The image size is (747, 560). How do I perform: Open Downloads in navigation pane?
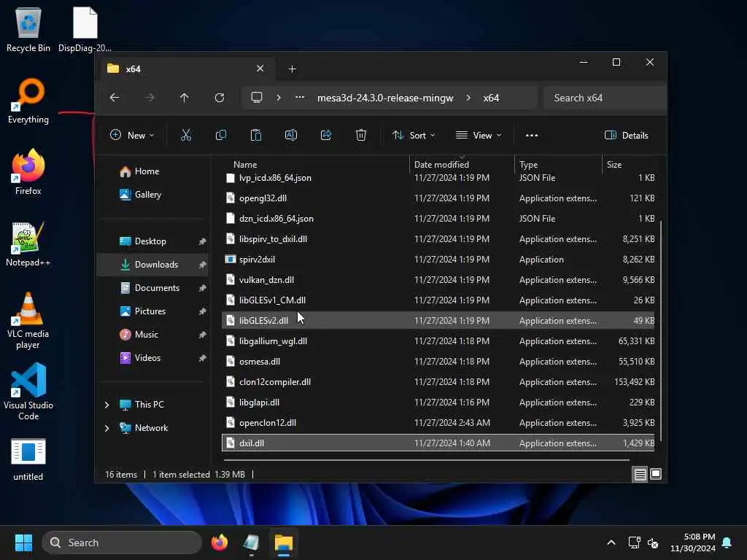tap(153, 265)
